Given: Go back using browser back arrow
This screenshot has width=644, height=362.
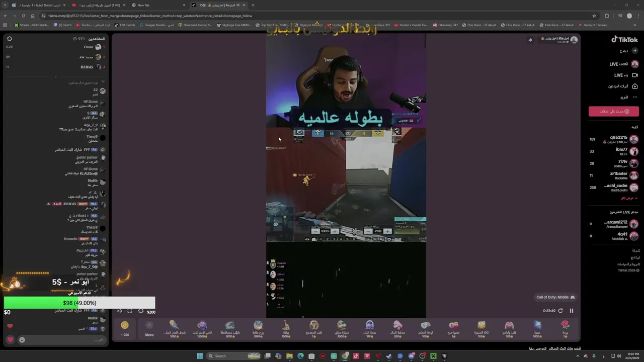Looking at the screenshot, I should 6,16.
